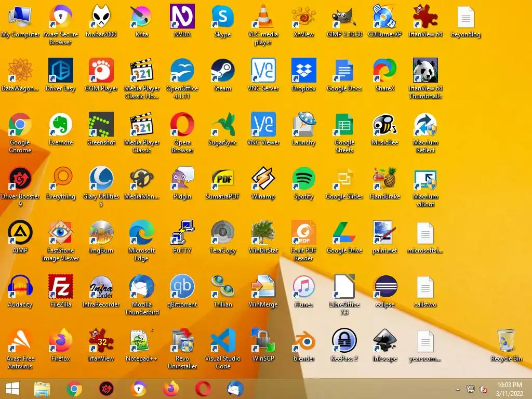Click the Pidgin desktop icon
Image resolution: width=532 pixels, height=399 pixels.
click(x=182, y=178)
